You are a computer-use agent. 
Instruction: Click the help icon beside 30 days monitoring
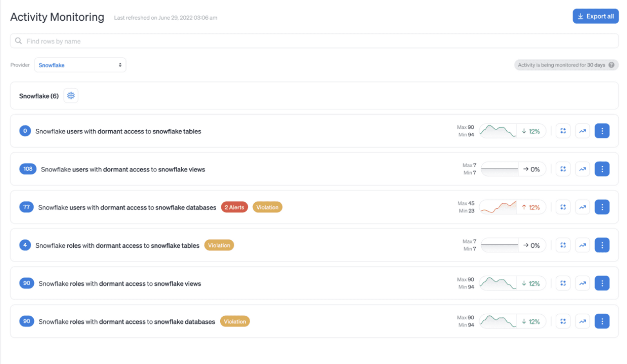[x=611, y=65]
